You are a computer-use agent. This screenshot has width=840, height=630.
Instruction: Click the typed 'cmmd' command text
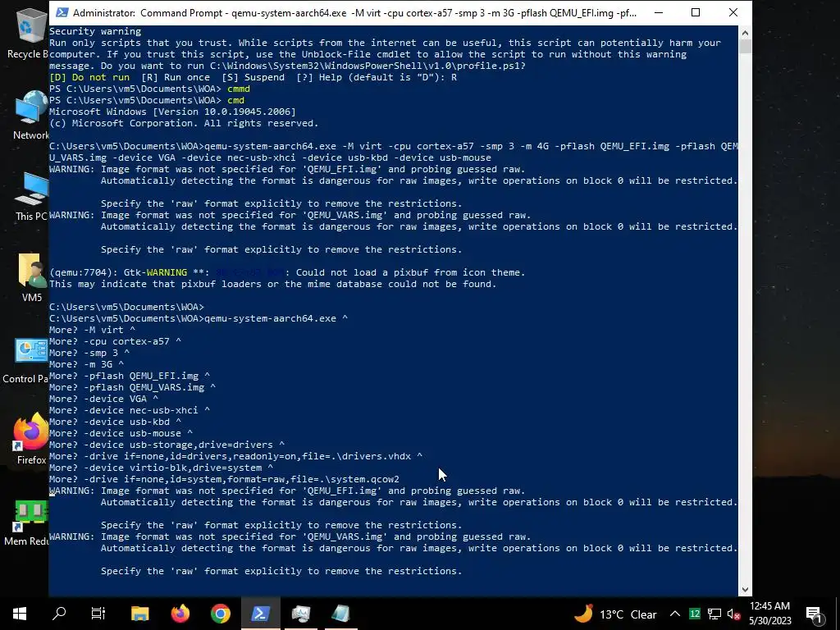click(239, 89)
